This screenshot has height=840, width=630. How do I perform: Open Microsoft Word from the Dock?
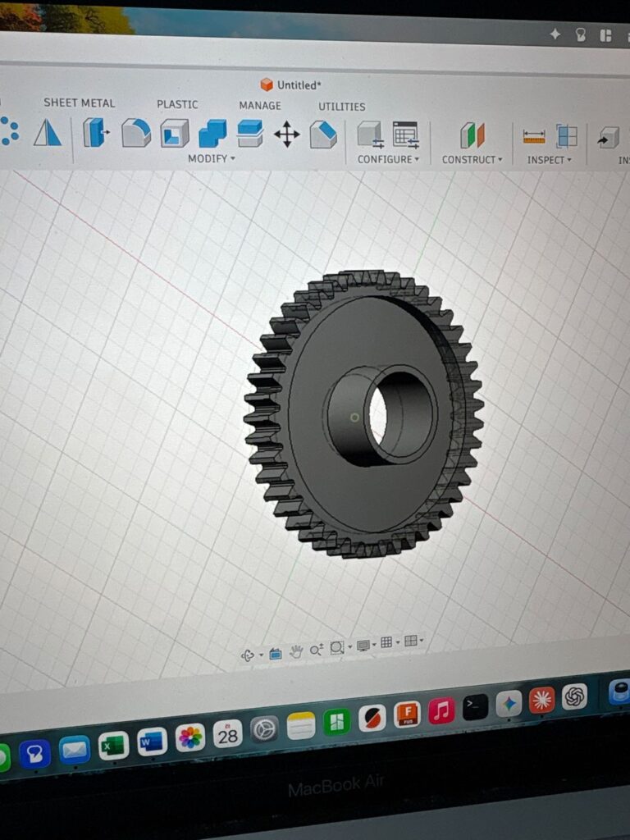point(152,742)
